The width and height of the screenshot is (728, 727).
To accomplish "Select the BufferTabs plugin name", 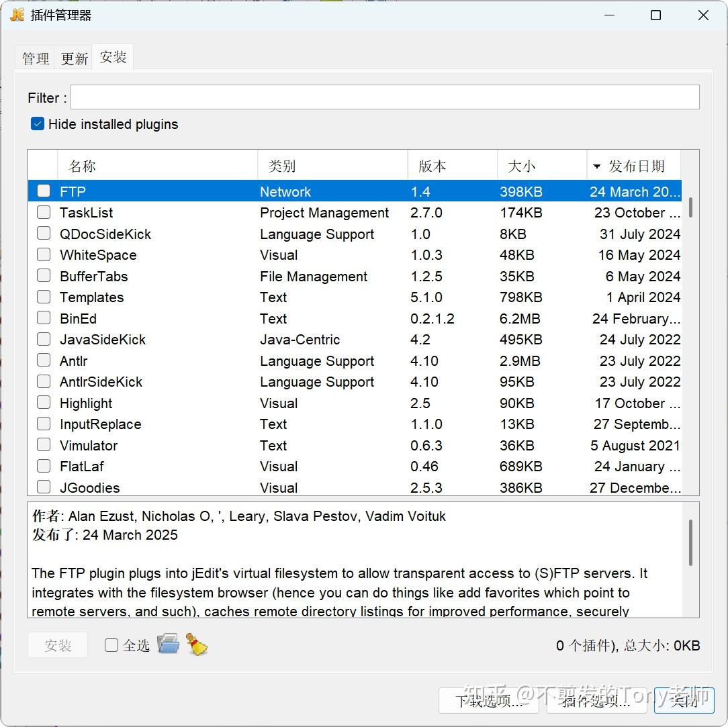I will (x=94, y=276).
